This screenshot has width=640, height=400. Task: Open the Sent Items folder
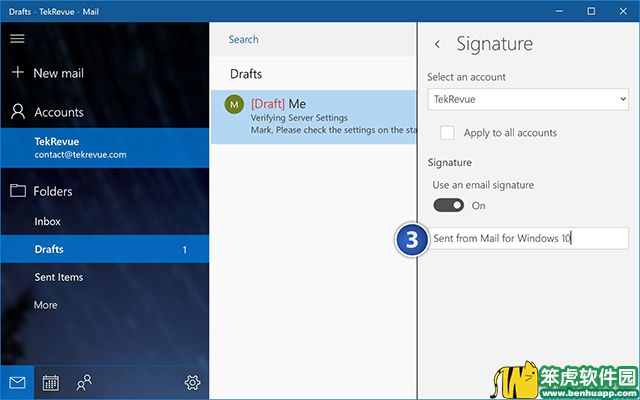[x=104, y=277]
